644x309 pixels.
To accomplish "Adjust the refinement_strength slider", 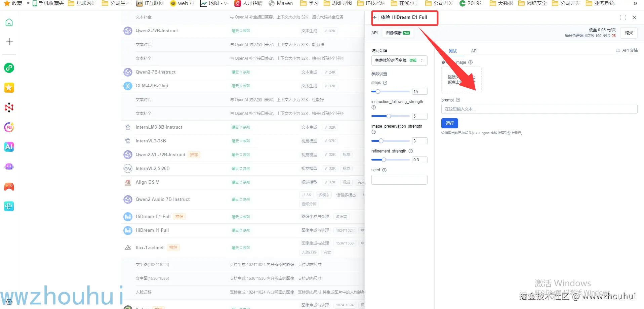I will [390, 160].
